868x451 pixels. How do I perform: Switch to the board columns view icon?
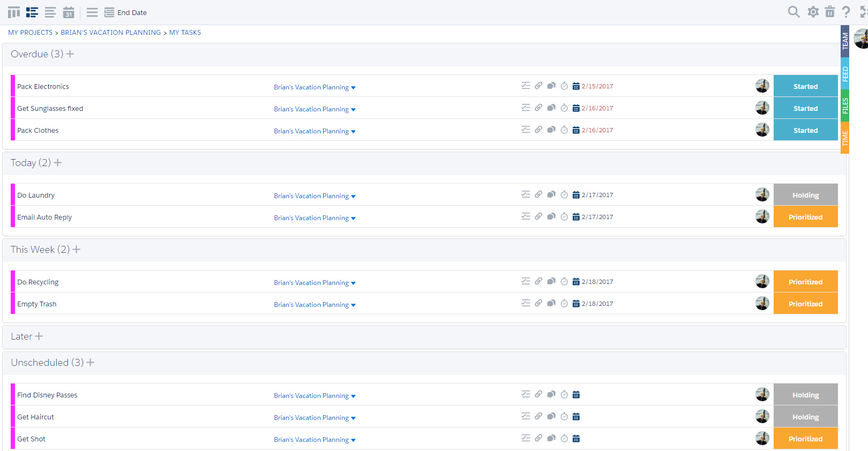[x=14, y=12]
